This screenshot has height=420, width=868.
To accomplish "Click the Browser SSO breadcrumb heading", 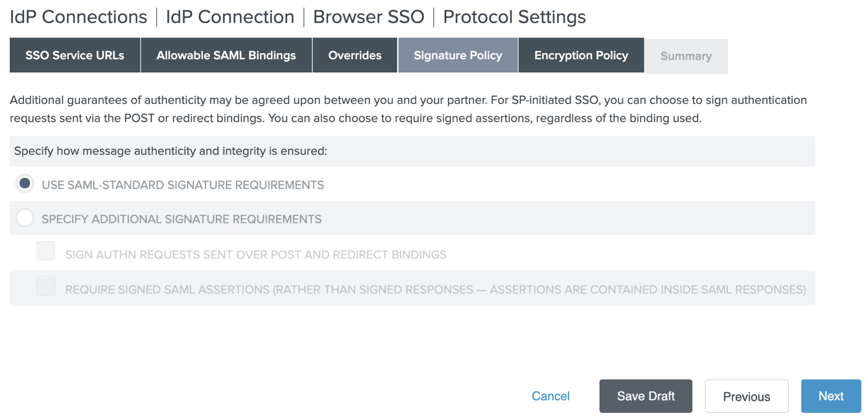I will (368, 17).
